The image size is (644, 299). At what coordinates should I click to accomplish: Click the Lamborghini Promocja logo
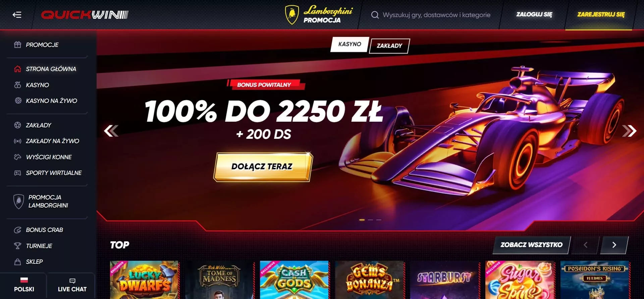click(318, 15)
